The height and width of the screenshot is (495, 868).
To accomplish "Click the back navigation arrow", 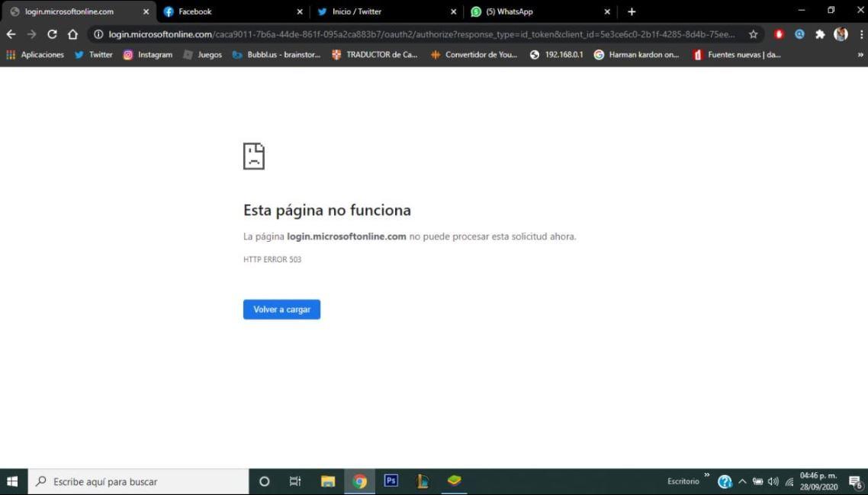I will click(11, 34).
